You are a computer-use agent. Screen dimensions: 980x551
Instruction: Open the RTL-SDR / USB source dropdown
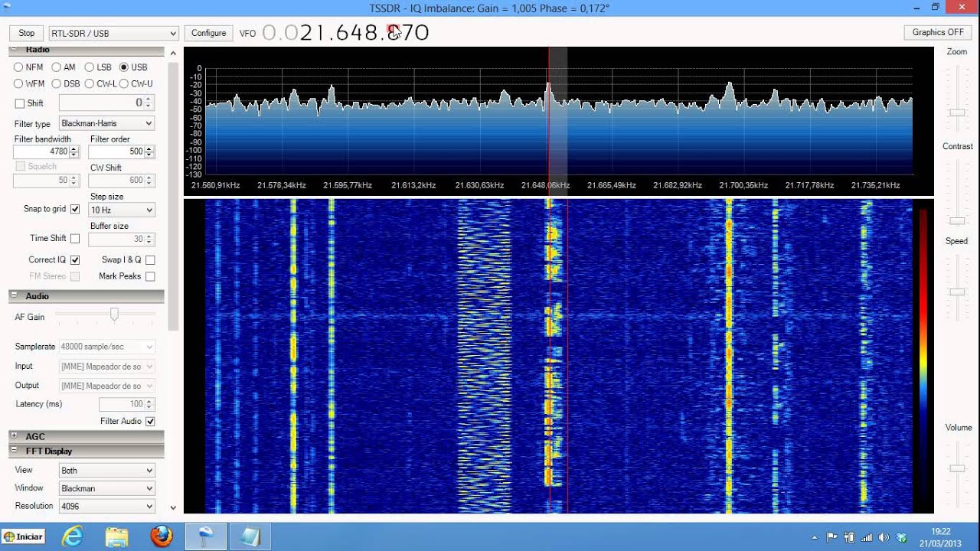point(113,34)
